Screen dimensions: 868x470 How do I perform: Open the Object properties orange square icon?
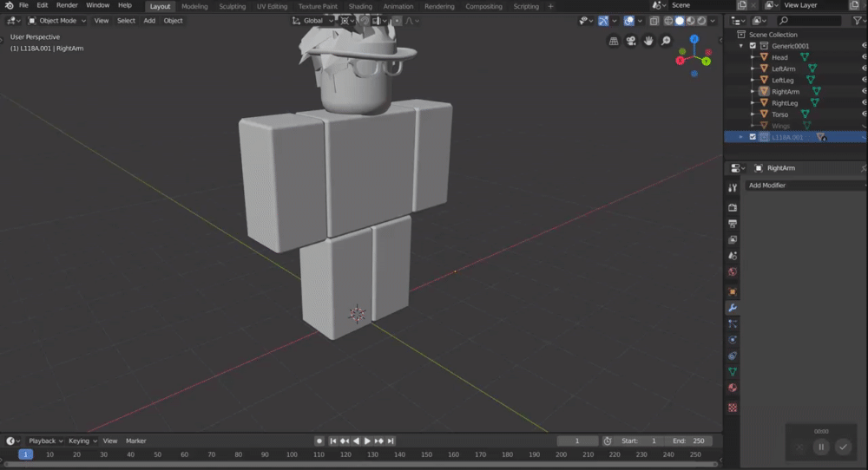[x=733, y=291]
